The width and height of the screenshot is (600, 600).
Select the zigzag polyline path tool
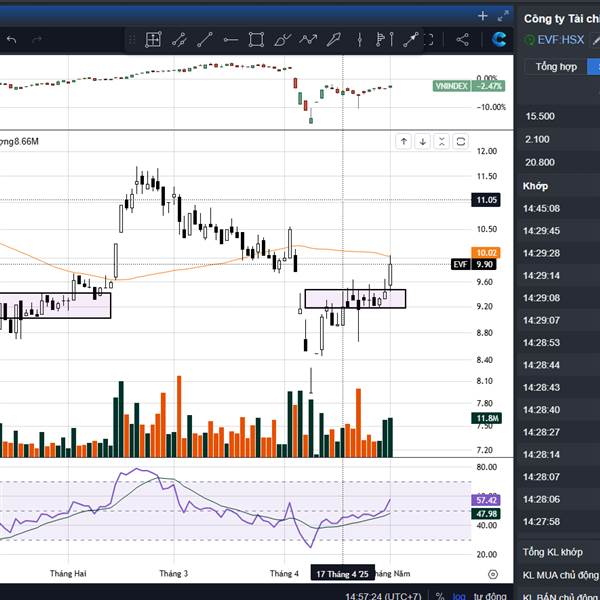click(308, 39)
